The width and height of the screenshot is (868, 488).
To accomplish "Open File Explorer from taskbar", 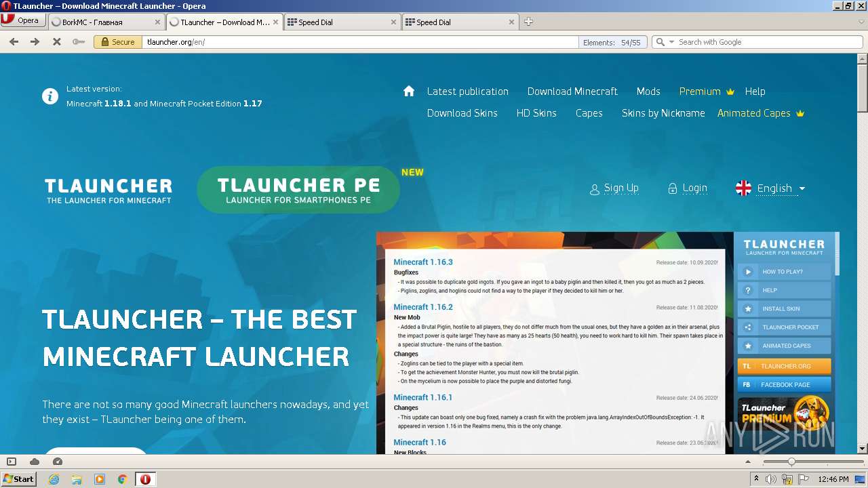I will [x=77, y=479].
